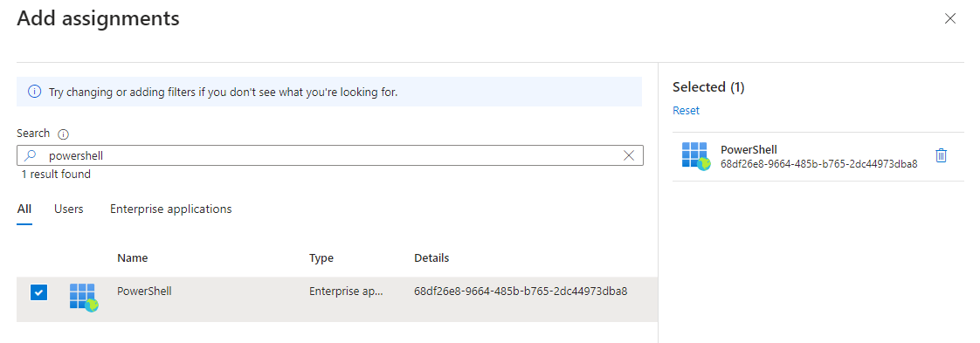Image resolution: width=980 pixels, height=343 pixels.
Task: Click the ID in the Details column
Action: 521,292
